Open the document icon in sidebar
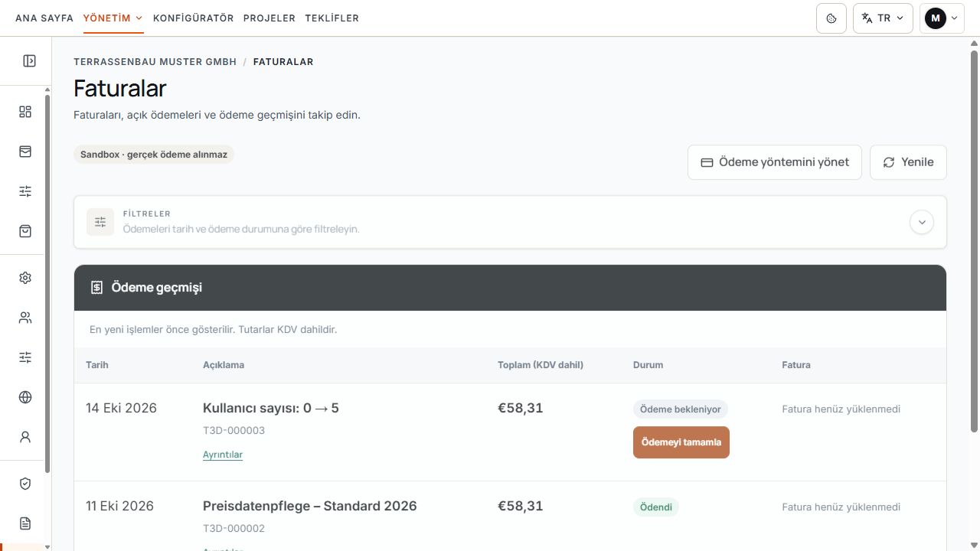 (x=25, y=523)
